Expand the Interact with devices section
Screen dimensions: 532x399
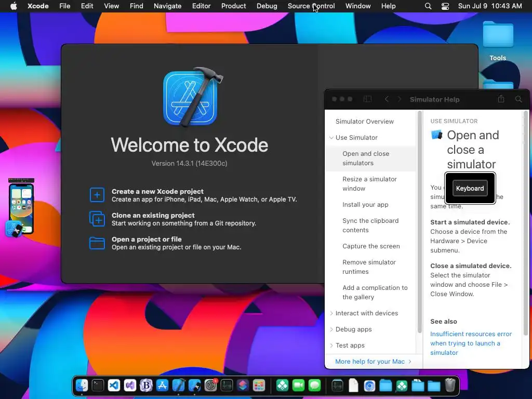pos(331,313)
